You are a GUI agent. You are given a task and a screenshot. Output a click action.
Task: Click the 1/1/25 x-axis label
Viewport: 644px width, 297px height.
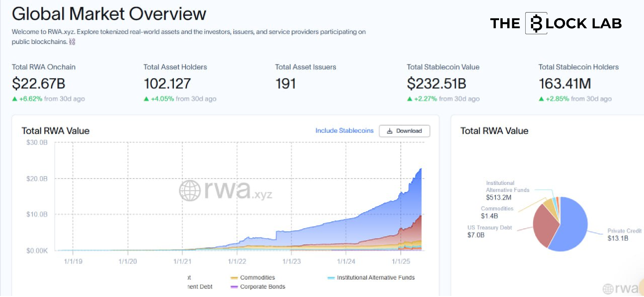coord(401,261)
